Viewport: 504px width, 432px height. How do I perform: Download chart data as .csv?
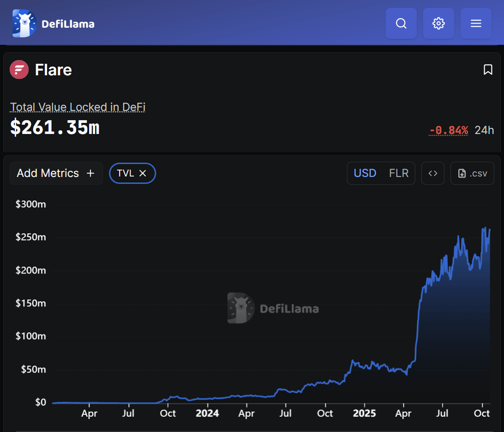coord(472,173)
